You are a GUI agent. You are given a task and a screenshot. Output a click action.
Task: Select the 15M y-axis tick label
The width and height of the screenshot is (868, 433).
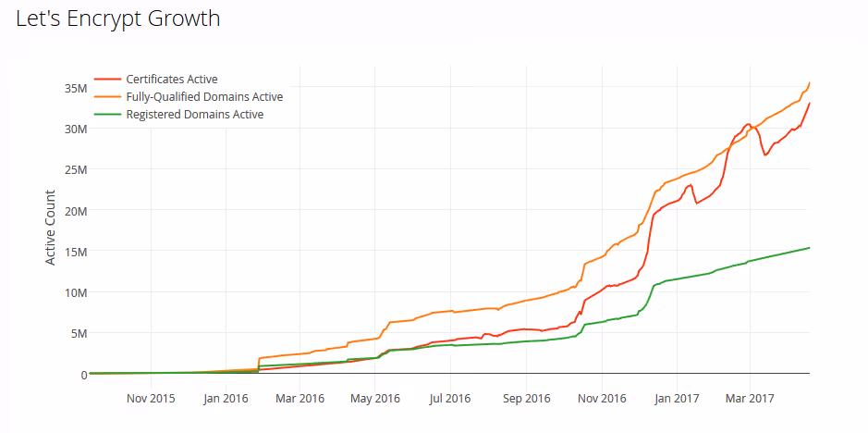pos(75,252)
